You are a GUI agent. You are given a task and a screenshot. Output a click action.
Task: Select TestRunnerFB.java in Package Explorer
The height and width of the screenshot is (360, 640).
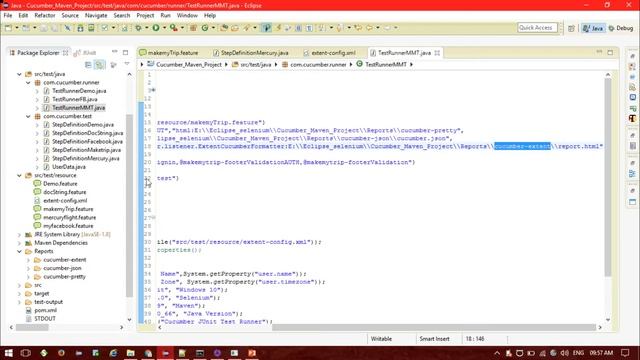click(x=75, y=99)
